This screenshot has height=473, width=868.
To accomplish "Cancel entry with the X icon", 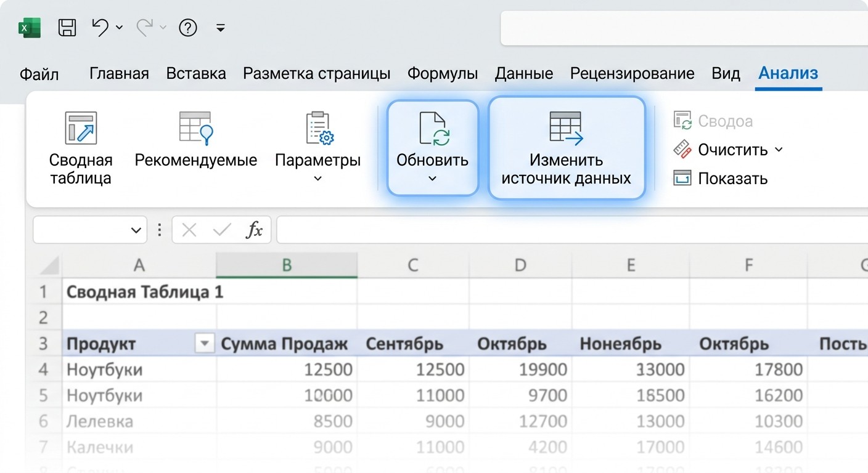I will (x=189, y=230).
